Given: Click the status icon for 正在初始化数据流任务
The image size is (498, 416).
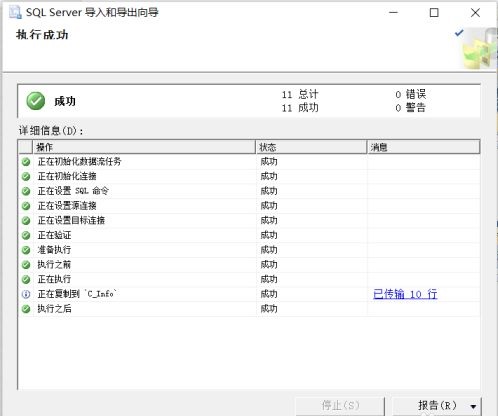Looking at the screenshot, I should (26, 162).
